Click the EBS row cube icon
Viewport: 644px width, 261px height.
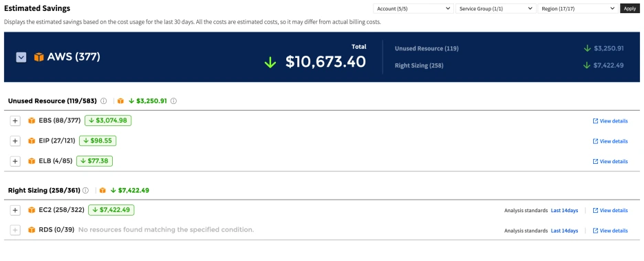32,121
